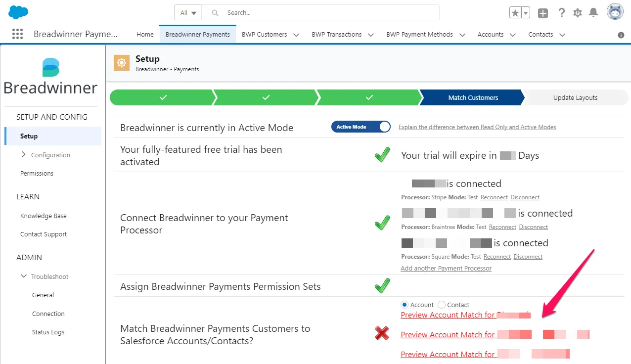This screenshot has width=631, height=364.
Task: Select the Account radio button
Action: point(404,305)
